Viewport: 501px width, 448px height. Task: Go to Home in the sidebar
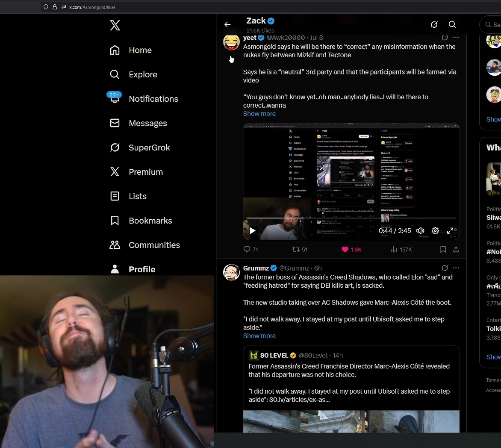pos(131,50)
